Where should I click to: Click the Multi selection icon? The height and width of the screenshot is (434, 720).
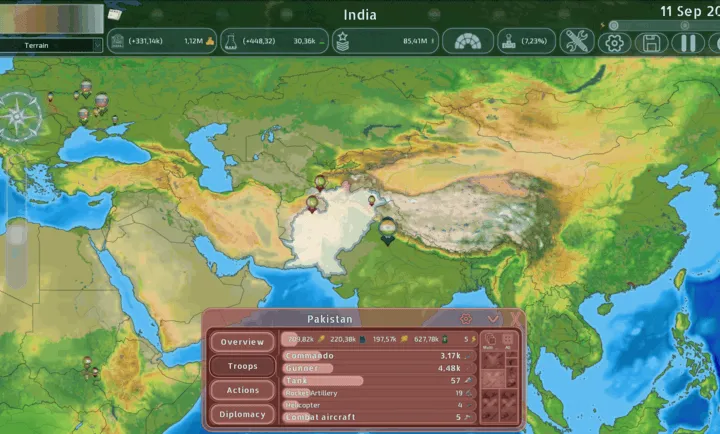pos(489,341)
